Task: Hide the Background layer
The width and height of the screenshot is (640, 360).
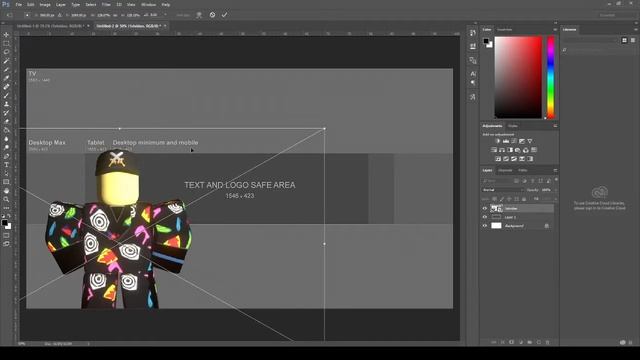Action: (485, 226)
